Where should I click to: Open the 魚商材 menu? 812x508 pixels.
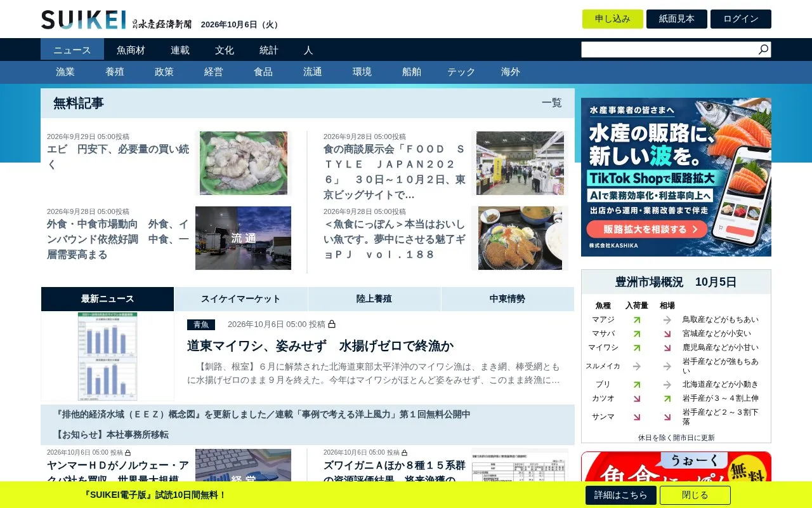[131, 50]
